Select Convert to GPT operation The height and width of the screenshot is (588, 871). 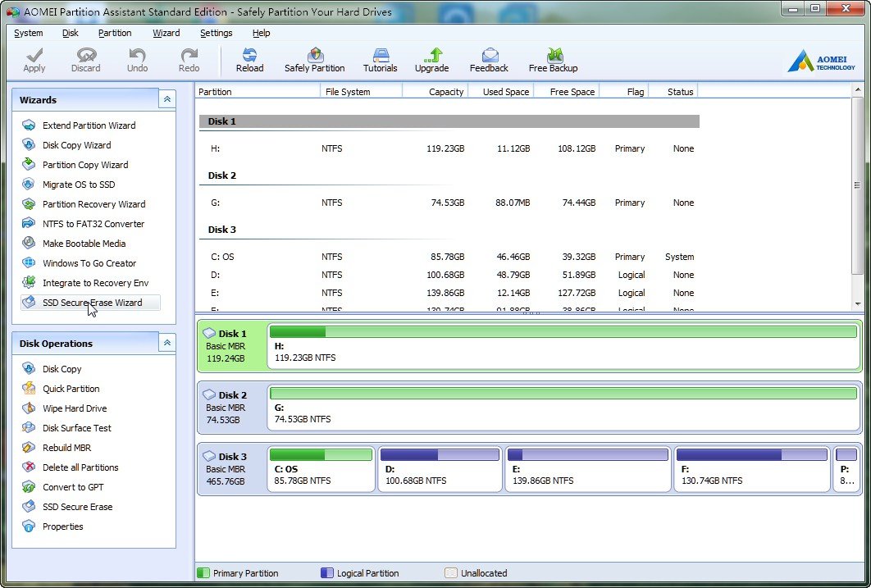[73, 487]
